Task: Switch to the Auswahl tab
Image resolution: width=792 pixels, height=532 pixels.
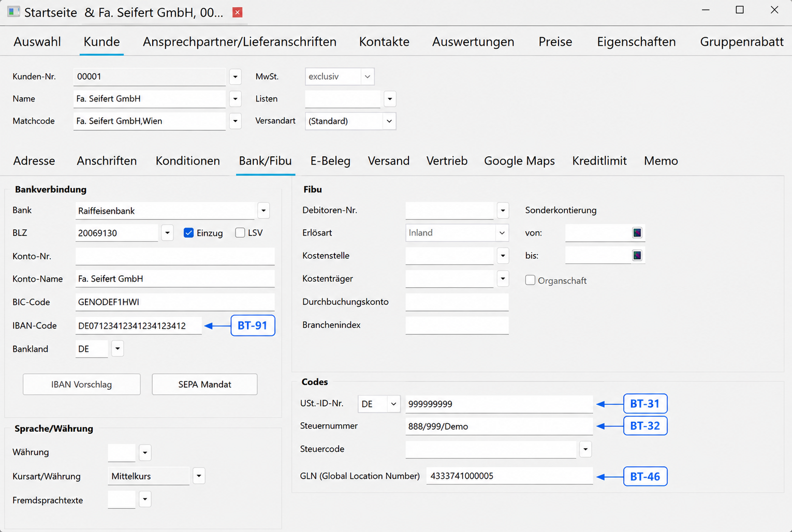Action: click(x=37, y=42)
